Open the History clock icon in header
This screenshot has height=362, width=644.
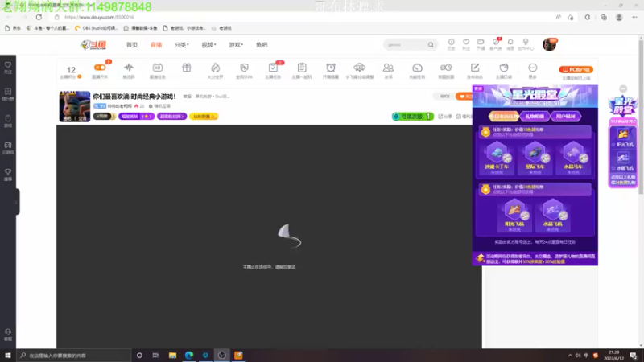(x=451, y=44)
